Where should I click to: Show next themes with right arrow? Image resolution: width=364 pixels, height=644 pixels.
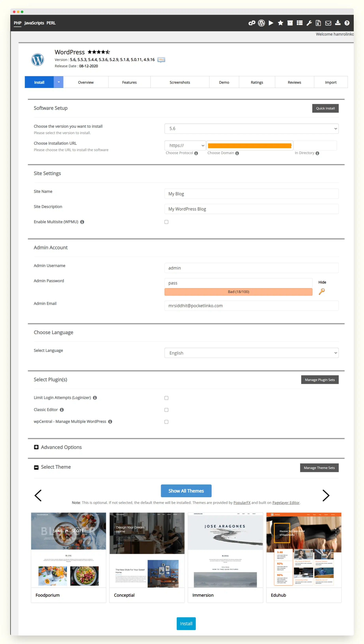[x=326, y=495]
